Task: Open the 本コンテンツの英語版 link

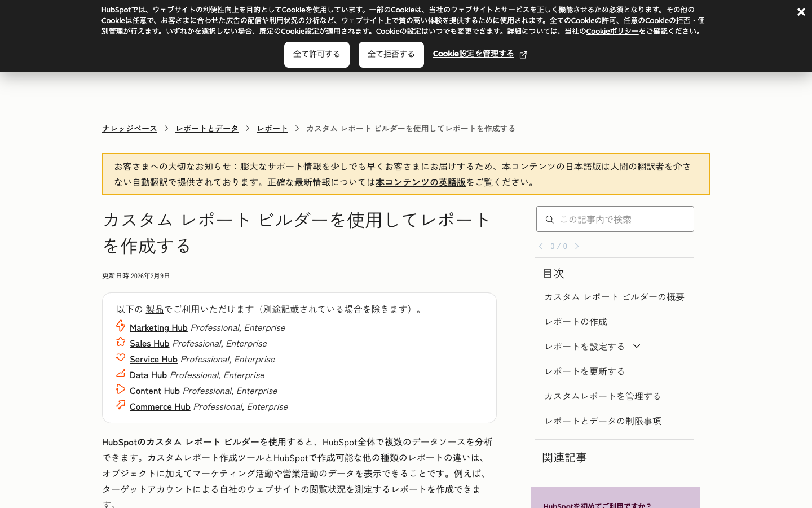Action: pyautogui.click(x=421, y=182)
